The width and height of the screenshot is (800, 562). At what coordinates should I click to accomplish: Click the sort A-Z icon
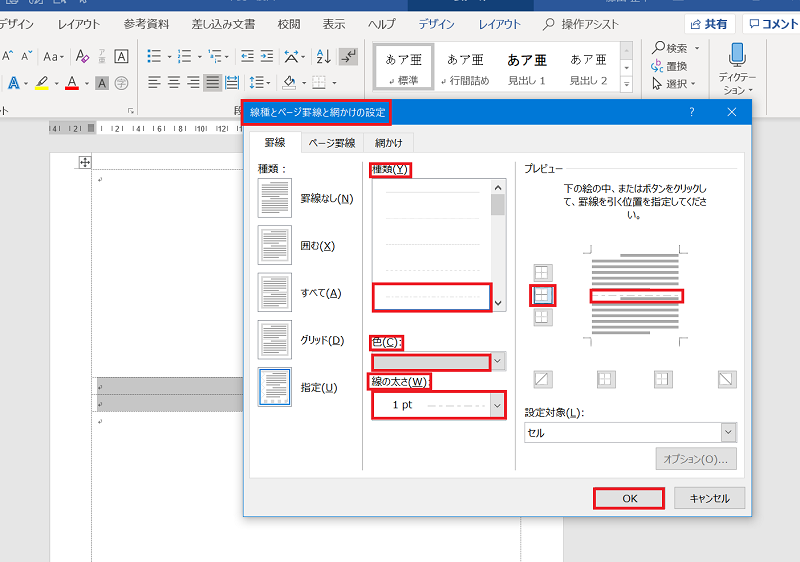coord(323,56)
